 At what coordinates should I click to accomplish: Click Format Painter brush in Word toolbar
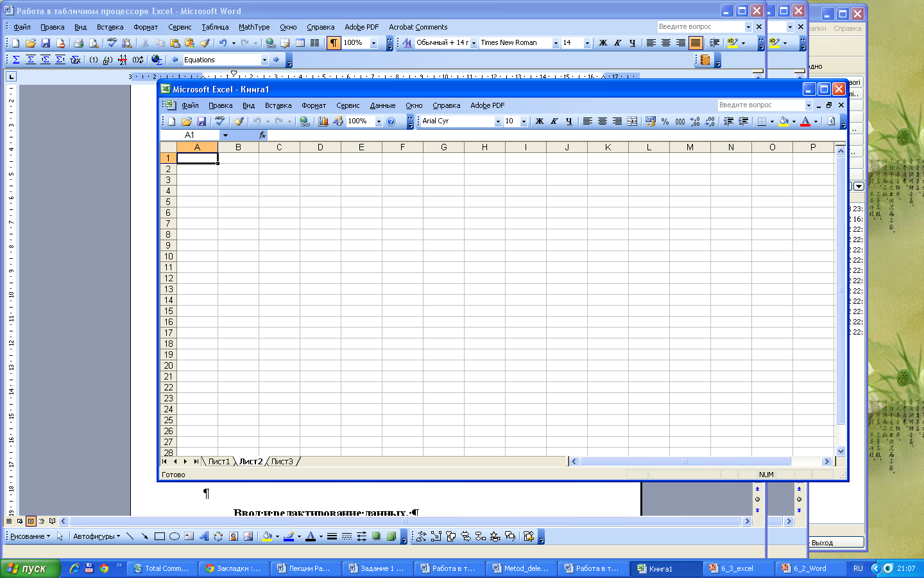(x=205, y=43)
